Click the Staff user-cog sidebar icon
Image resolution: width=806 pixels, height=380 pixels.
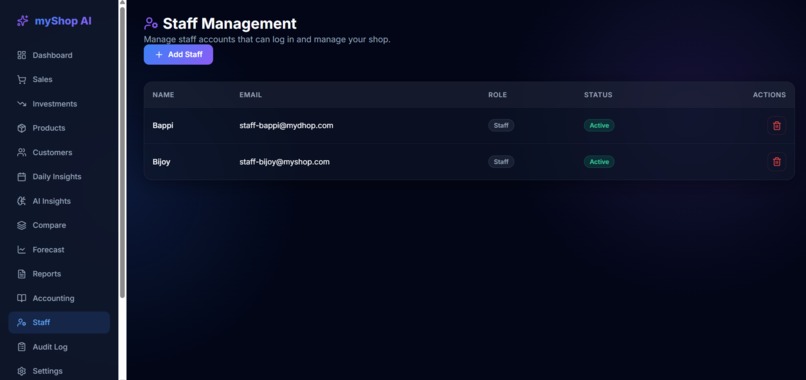coord(22,322)
